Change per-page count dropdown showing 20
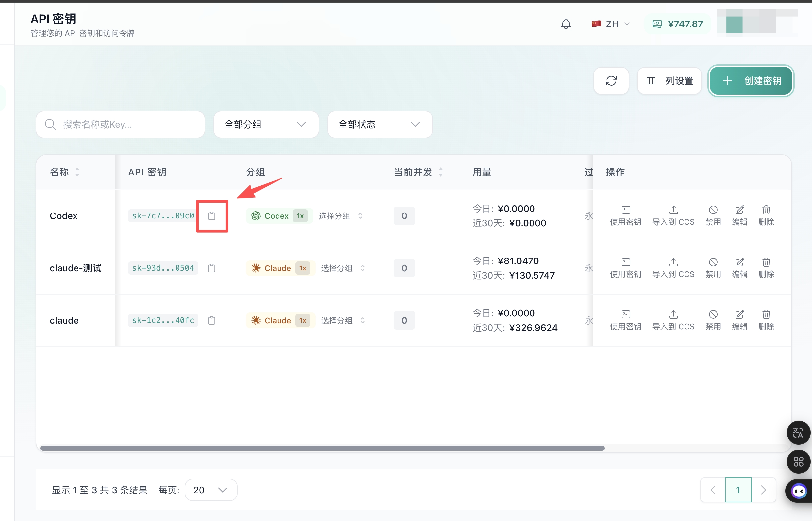Image resolution: width=812 pixels, height=521 pixels. [x=211, y=490]
